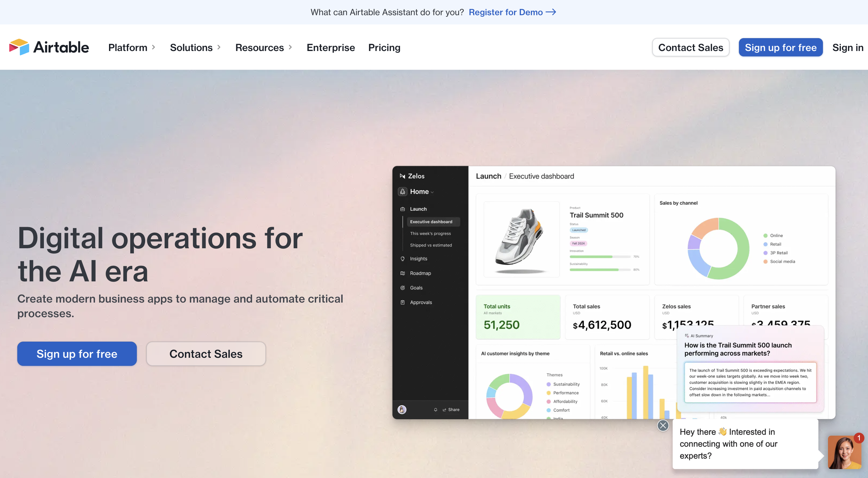Select Shipped vs estimated
This screenshot has width=868, height=478.
[431, 245]
